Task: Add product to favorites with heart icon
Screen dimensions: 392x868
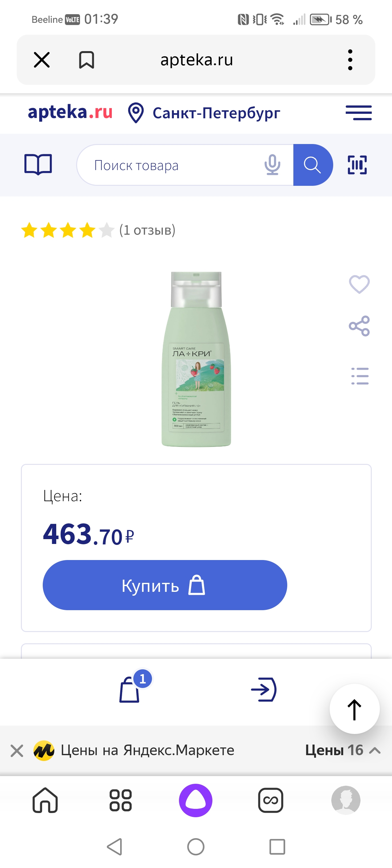Action: [359, 284]
